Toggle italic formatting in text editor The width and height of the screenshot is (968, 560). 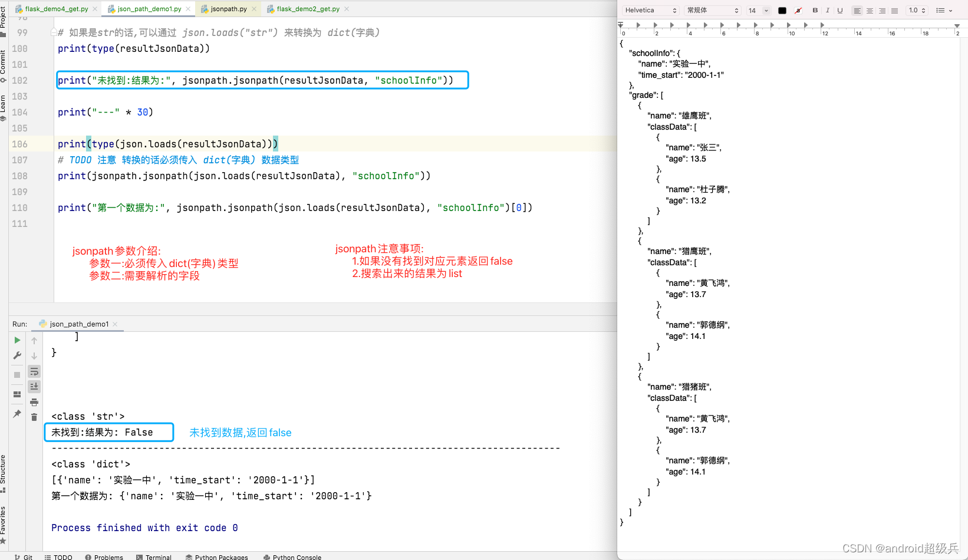point(828,11)
